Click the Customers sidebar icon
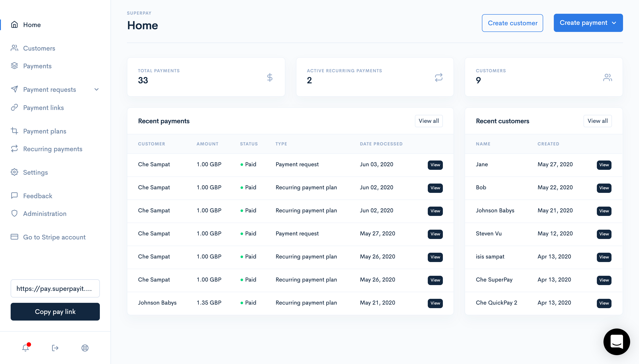 (x=14, y=48)
